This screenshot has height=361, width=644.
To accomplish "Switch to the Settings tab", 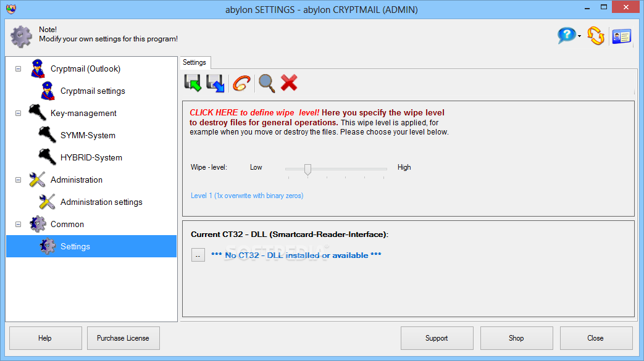I will point(194,62).
